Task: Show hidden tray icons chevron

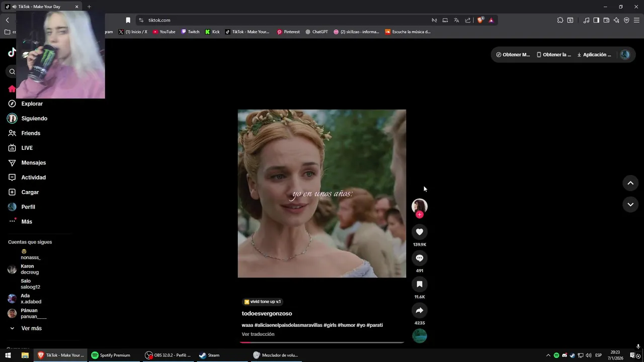Action: click(548, 355)
